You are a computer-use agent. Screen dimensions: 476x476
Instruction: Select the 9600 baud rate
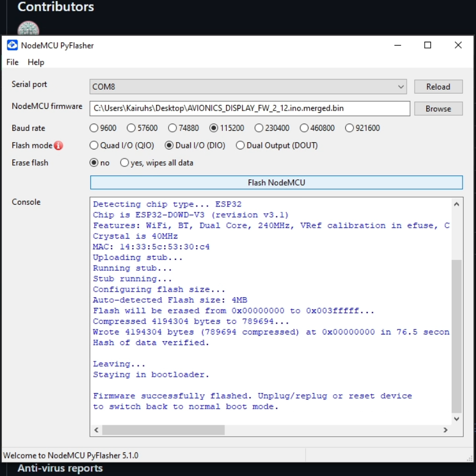[x=103, y=128]
